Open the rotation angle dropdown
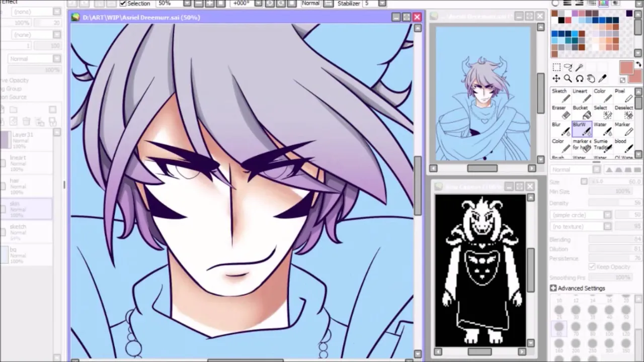 pos(258,4)
